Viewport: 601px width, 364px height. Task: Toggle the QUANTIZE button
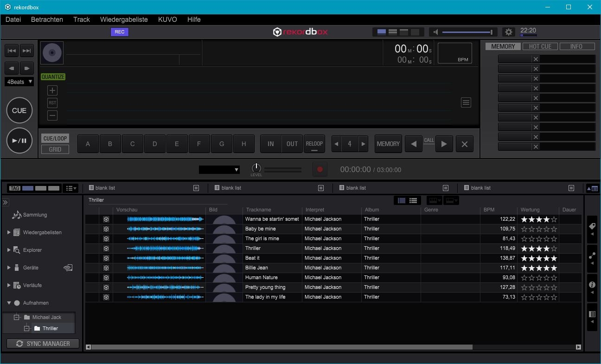53,77
